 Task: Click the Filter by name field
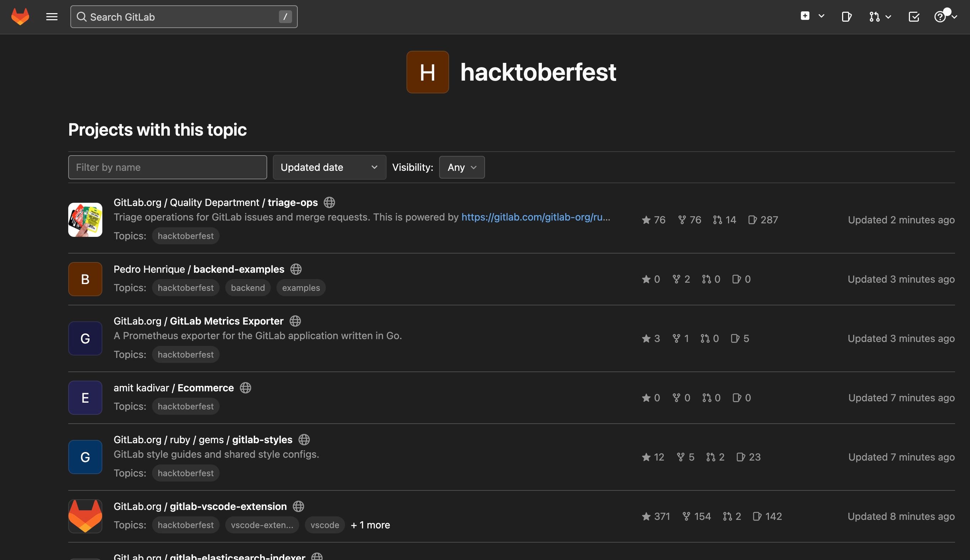(x=167, y=167)
